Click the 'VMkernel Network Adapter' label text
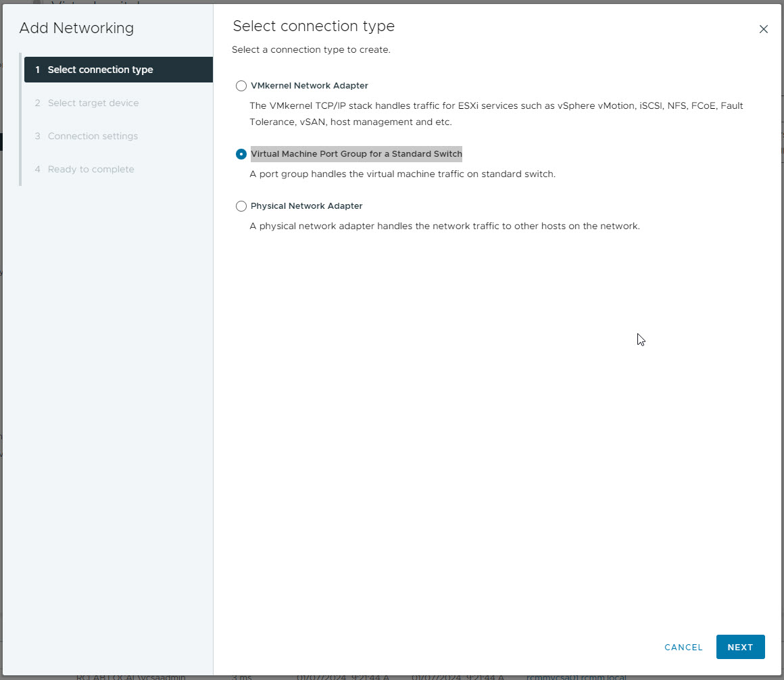 coord(309,86)
